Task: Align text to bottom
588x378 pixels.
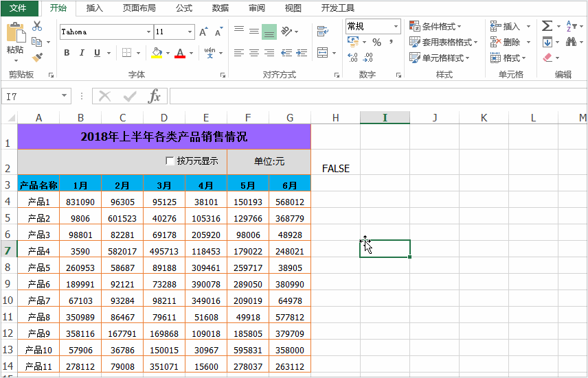Action: pos(269,32)
